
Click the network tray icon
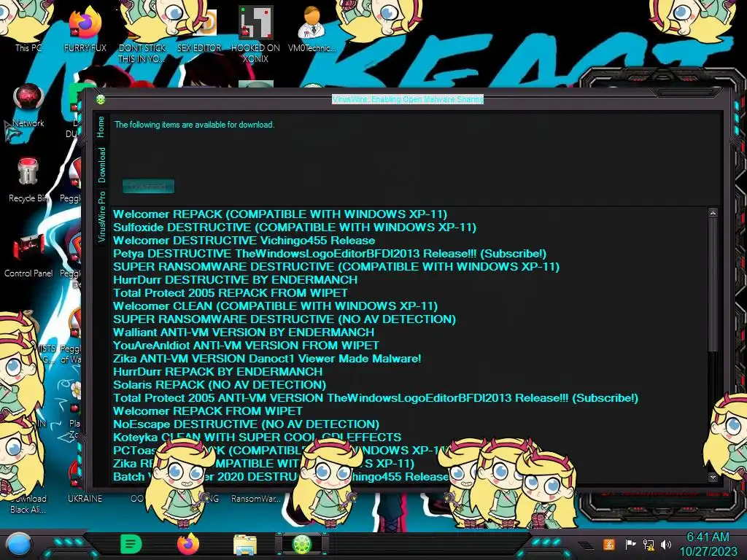tap(649, 544)
